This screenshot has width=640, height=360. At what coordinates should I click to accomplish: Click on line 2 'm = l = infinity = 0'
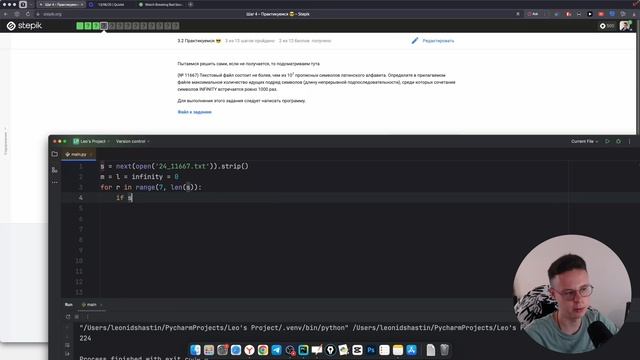click(139, 177)
